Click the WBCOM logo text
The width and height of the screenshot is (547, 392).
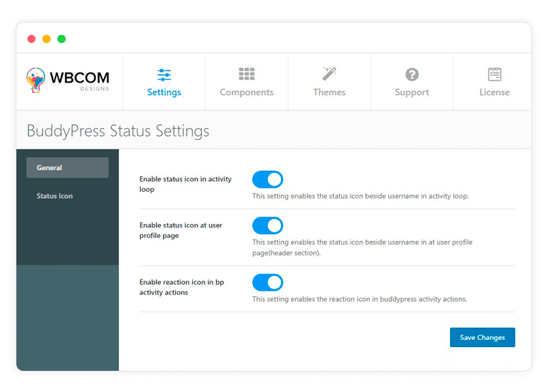pyautogui.click(x=79, y=78)
